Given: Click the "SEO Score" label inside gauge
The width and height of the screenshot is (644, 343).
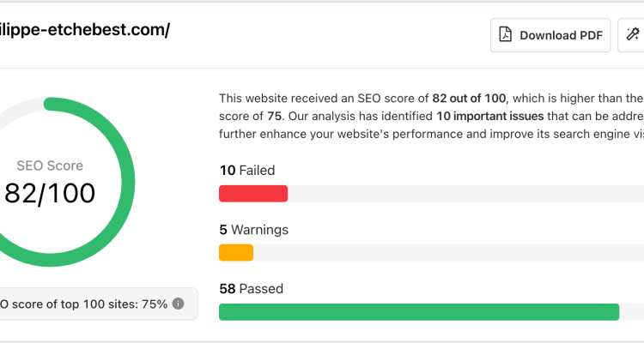Looking at the screenshot, I should [x=50, y=165].
